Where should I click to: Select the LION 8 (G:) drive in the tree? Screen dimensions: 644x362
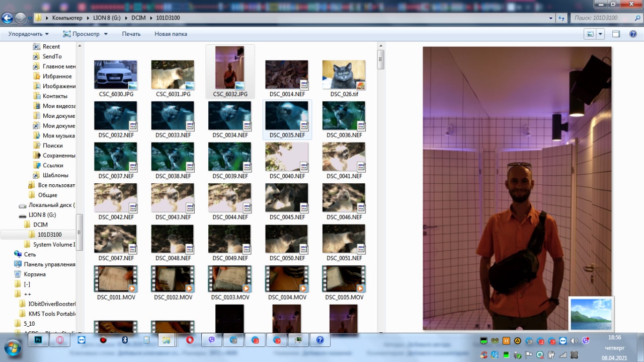point(42,214)
